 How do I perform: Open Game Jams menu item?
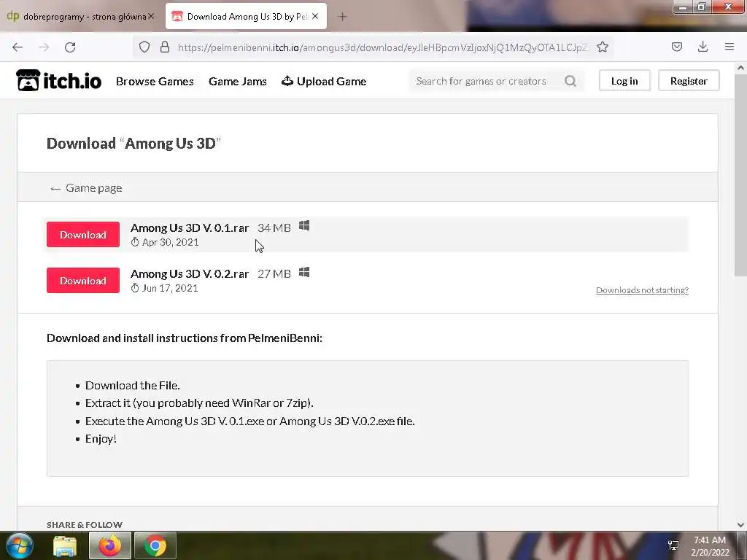[x=237, y=82]
